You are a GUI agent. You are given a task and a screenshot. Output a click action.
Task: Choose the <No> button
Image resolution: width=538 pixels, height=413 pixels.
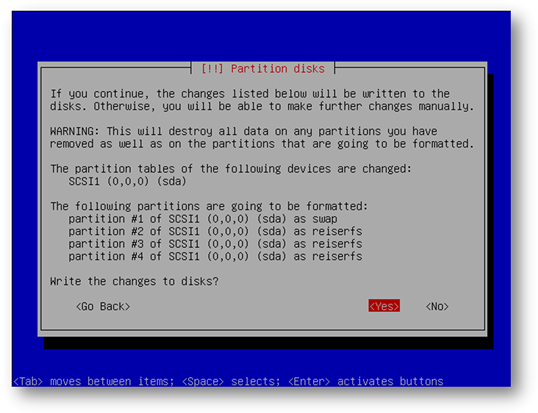pos(437,306)
